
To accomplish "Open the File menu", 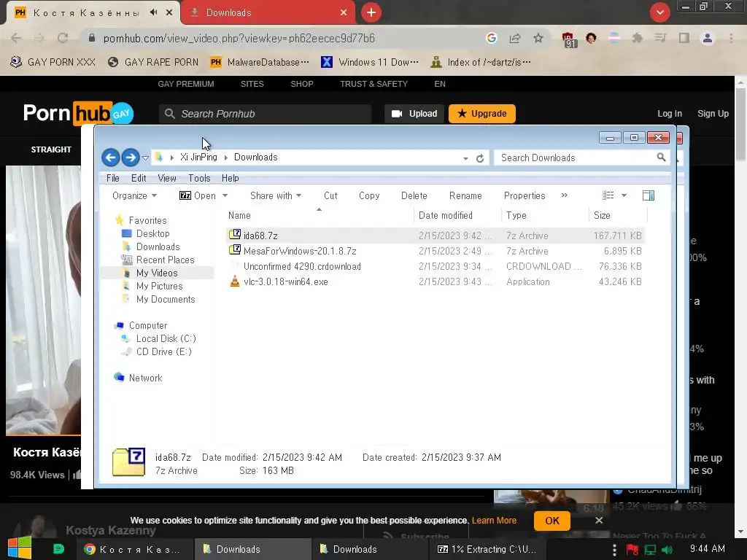I will point(113,178).
